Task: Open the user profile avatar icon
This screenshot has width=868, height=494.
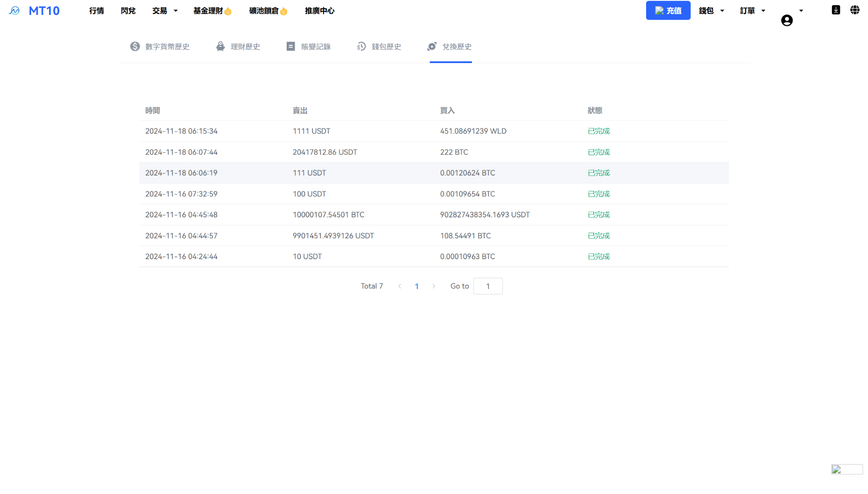Action: pos(787,20)
